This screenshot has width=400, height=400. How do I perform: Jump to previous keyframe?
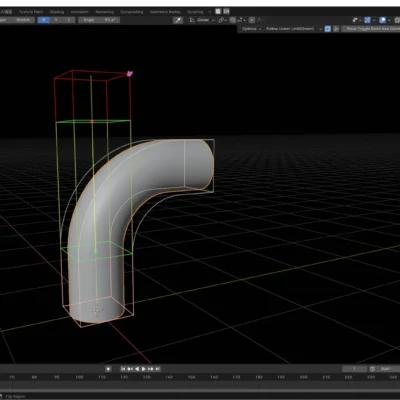click(130, 369)
